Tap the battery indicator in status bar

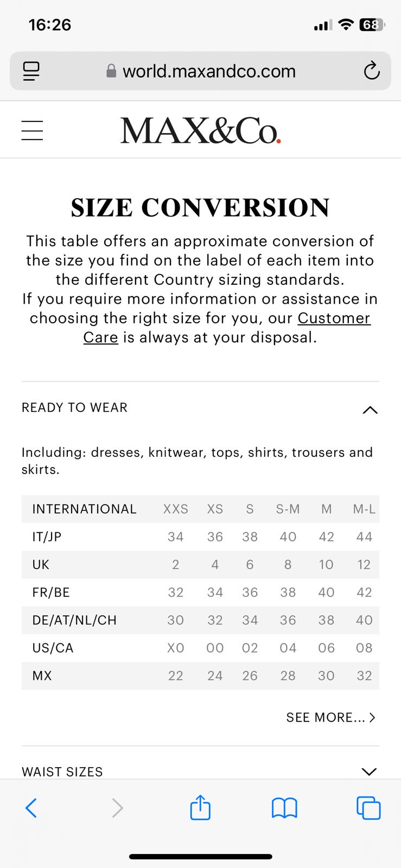click(x=372, y=25)
